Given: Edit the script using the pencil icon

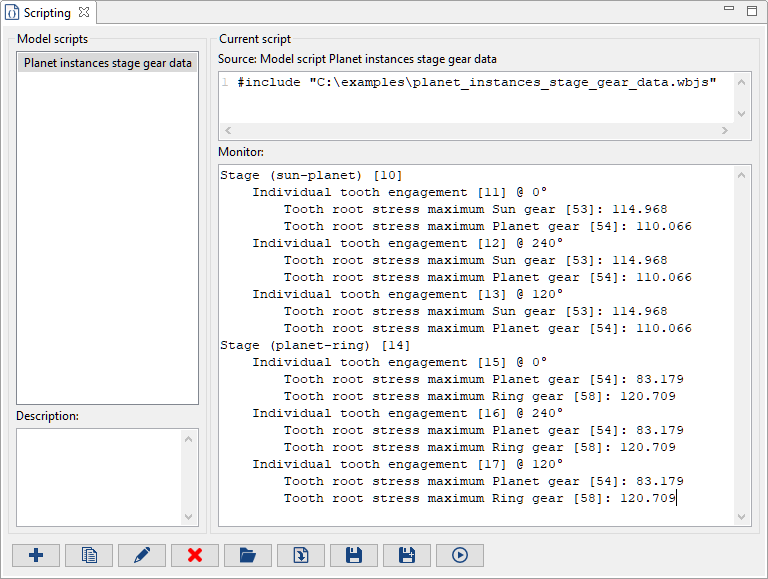Looking at the screenshot, I should coord(142,555).
